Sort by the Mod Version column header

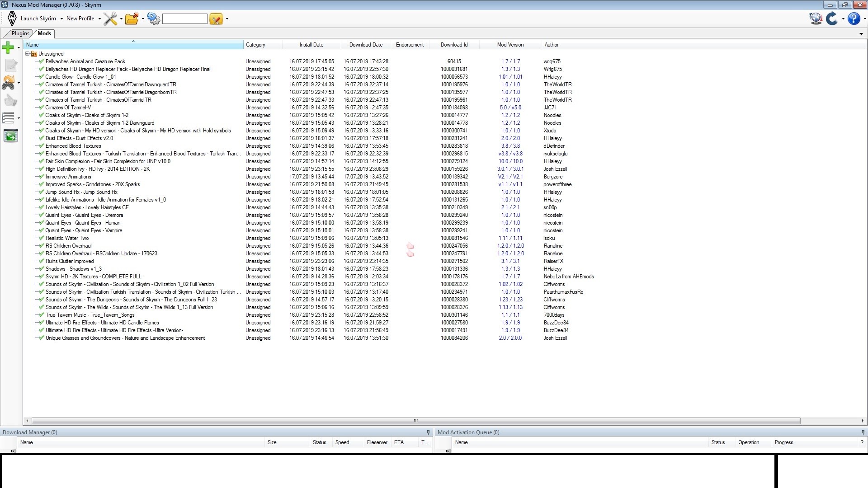tap(510, 45)
